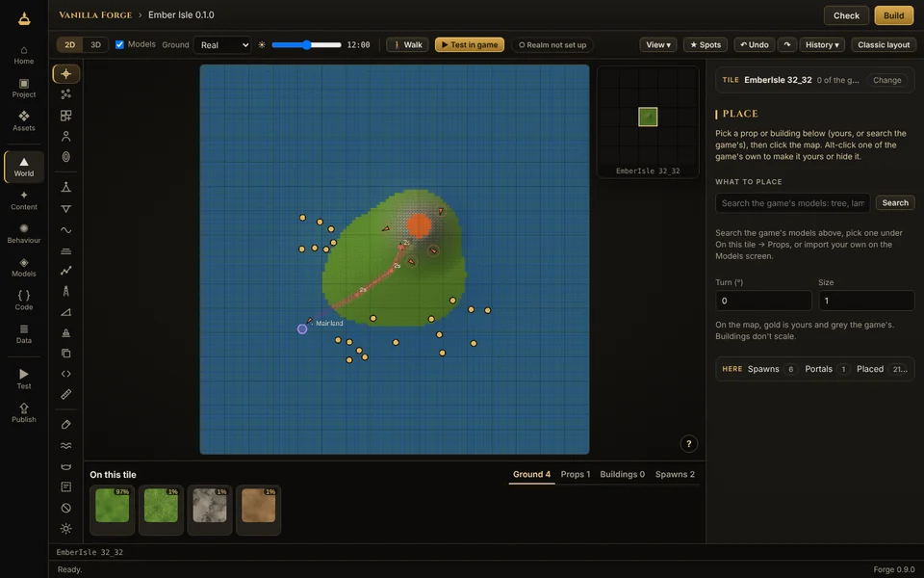Open the Ground dropdown showing Real
The image size is (924, 578).
pyautogui.click(x=222, y=45)
